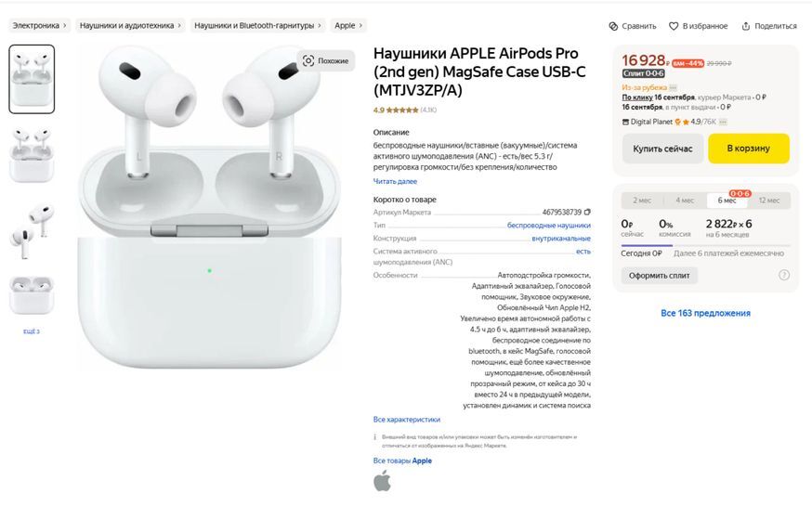Open the split help question mark icon
Screen dimensions: 812x506
(784, 275)
